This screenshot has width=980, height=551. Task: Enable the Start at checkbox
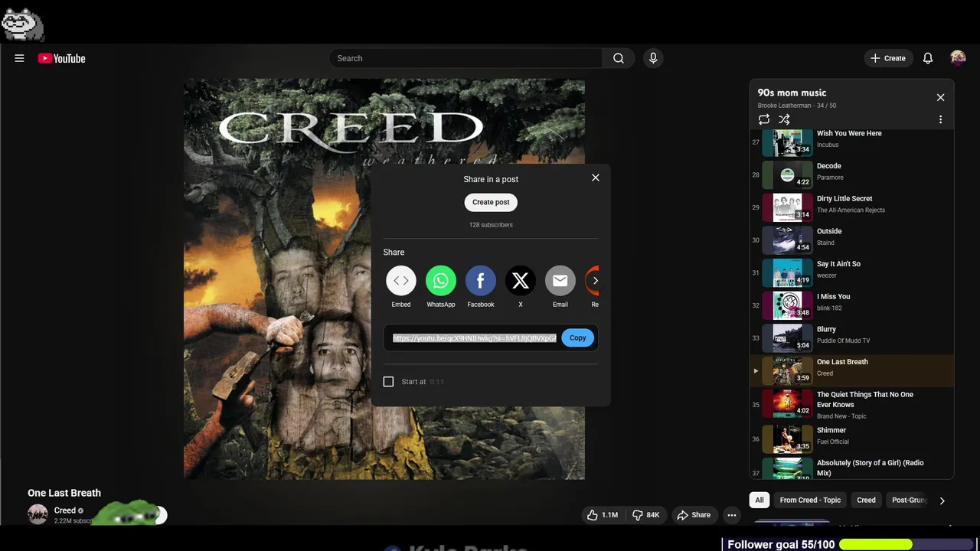(x=388, y=381)
